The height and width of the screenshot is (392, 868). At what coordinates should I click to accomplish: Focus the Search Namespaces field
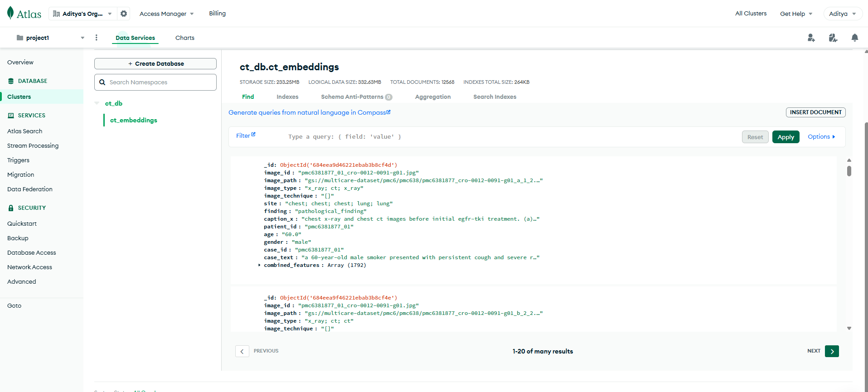[155, 82]
